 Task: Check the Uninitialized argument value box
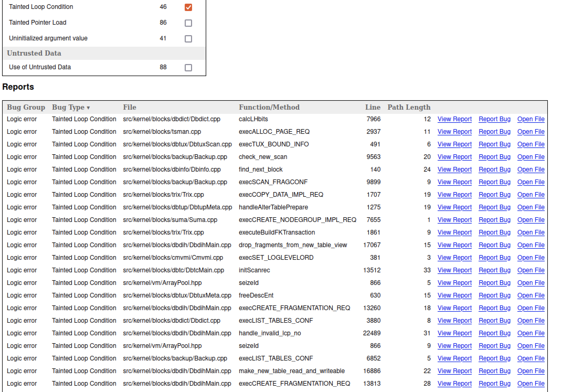[x=188, y=39]
